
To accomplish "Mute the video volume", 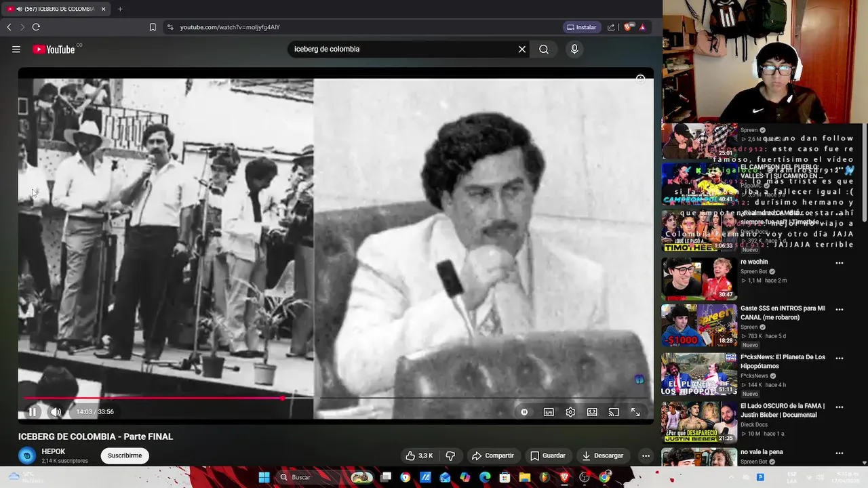I will tap(56, 411).
